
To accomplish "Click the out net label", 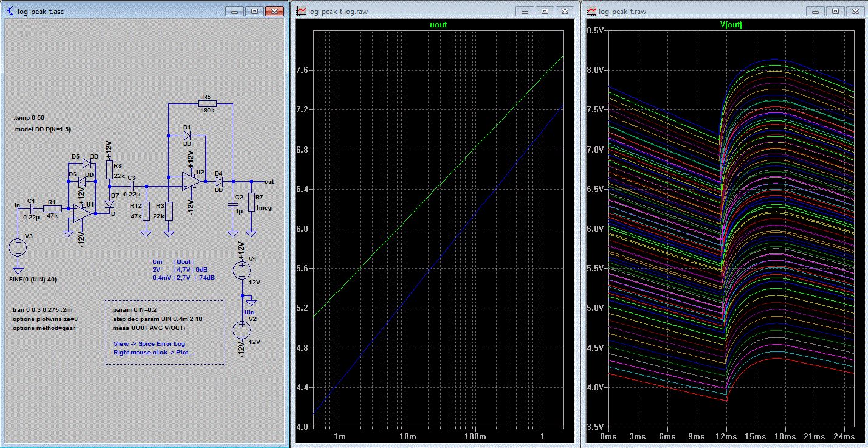I will (x=269, y=181).
